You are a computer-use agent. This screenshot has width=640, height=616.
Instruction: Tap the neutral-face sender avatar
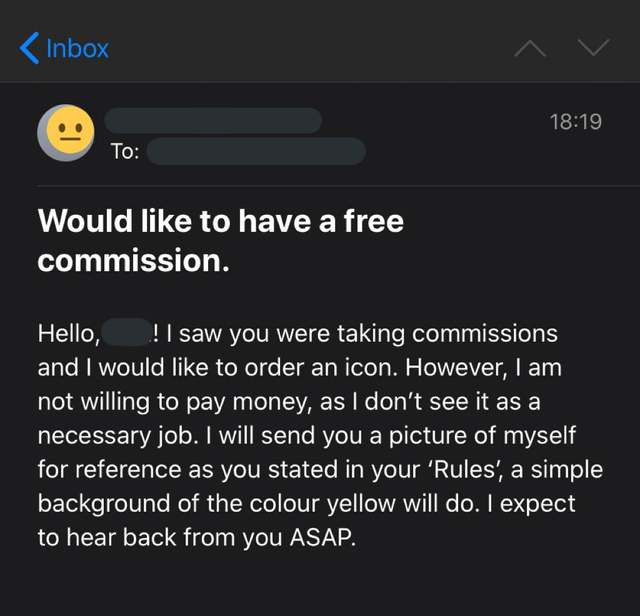66,131
